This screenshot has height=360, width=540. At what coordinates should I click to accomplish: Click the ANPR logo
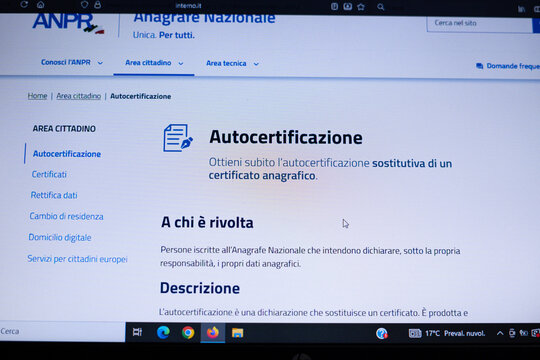click(68, 23)
